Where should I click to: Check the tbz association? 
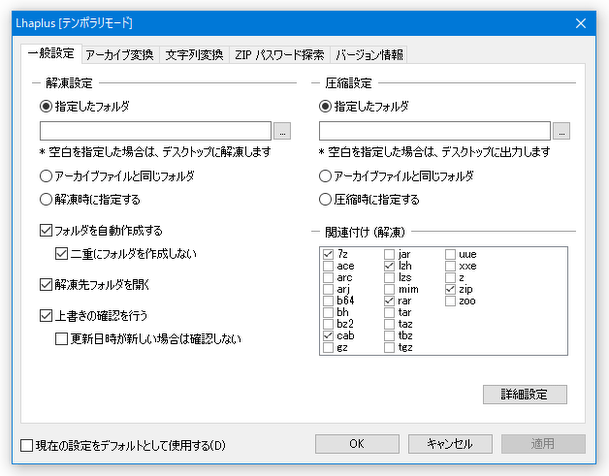coord(389,336)
